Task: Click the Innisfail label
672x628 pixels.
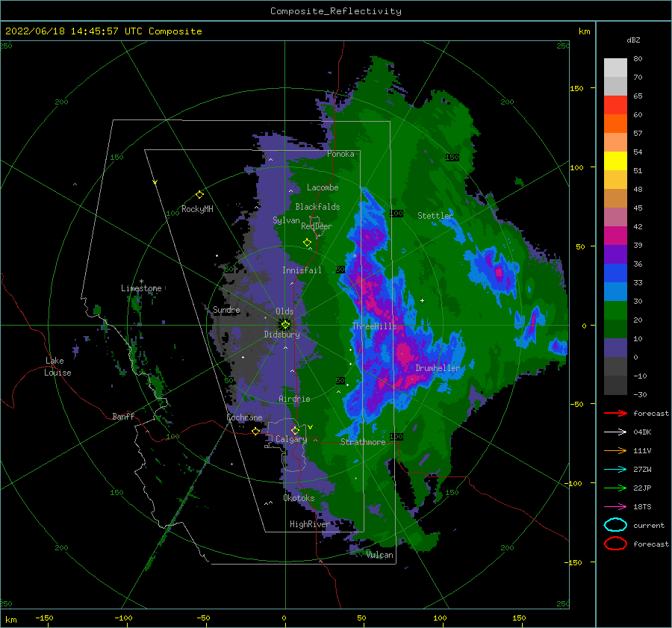Action: coord(302,270)
